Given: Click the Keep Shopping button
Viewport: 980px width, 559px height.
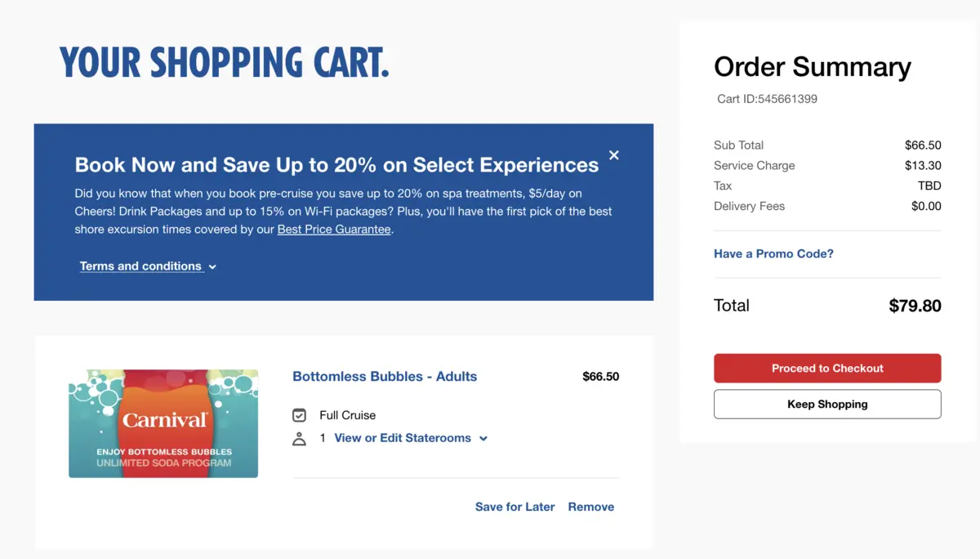Looking at the screenshot, I should (827, 405).
